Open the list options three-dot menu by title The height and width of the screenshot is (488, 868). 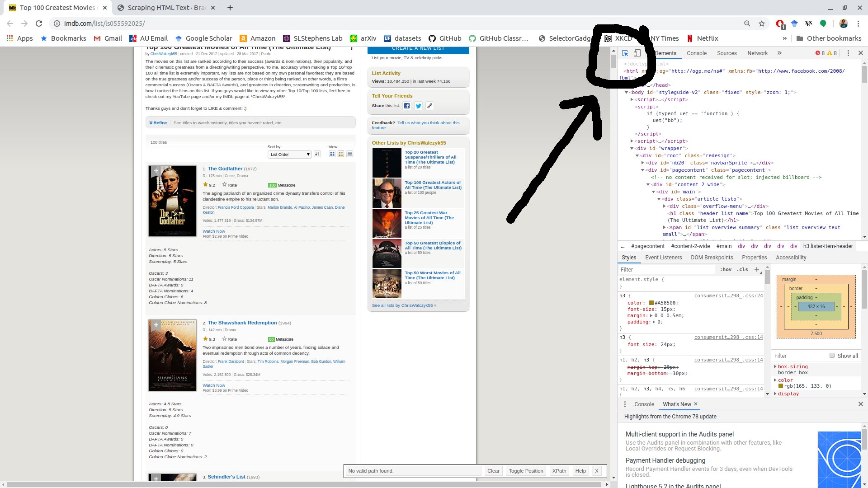(x=352, y=47)
